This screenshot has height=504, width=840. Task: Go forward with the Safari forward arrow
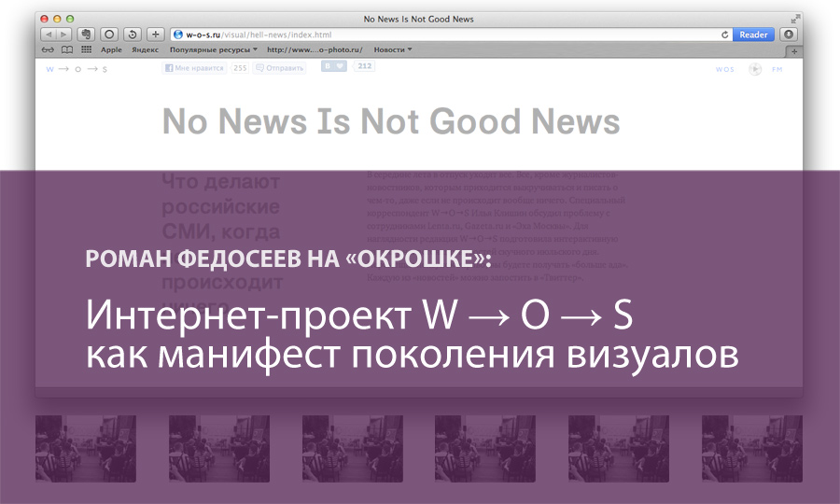[x=63, y=35]
